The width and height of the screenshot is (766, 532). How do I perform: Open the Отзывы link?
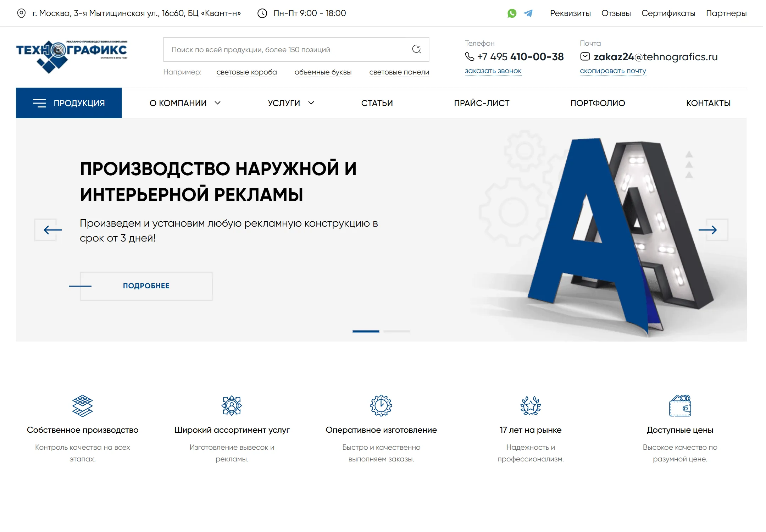pos(616,13)
